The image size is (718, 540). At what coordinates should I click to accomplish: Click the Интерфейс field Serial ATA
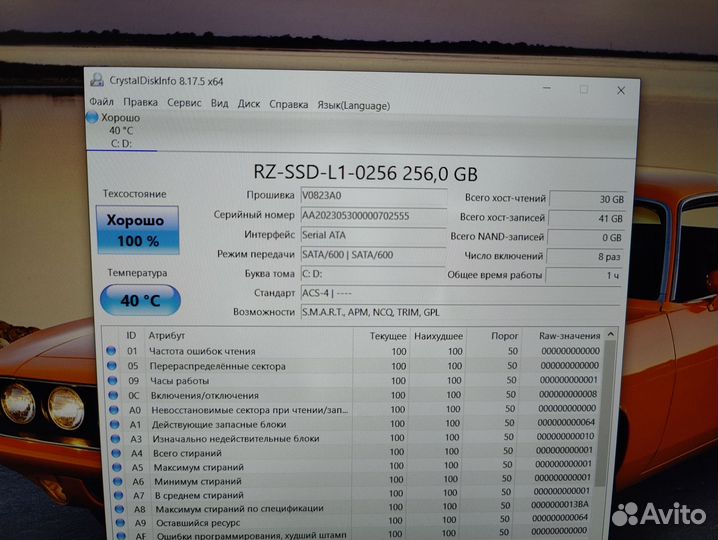[373, 235]
